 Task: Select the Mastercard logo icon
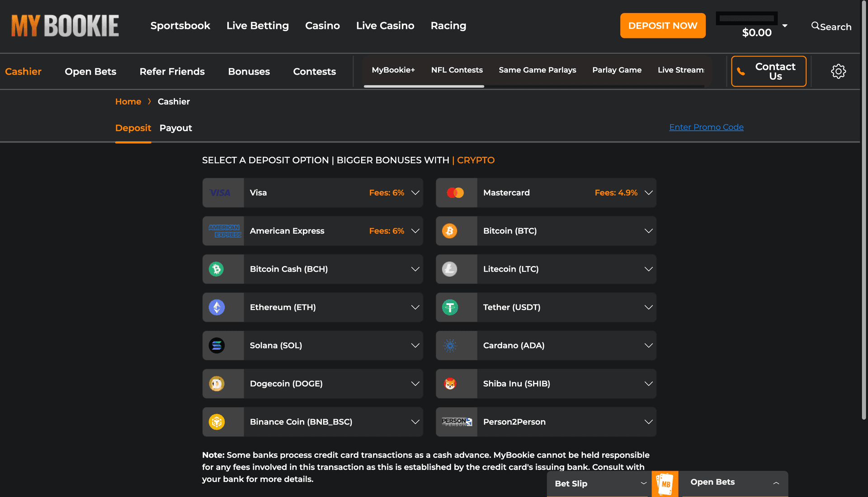point(456,192)
